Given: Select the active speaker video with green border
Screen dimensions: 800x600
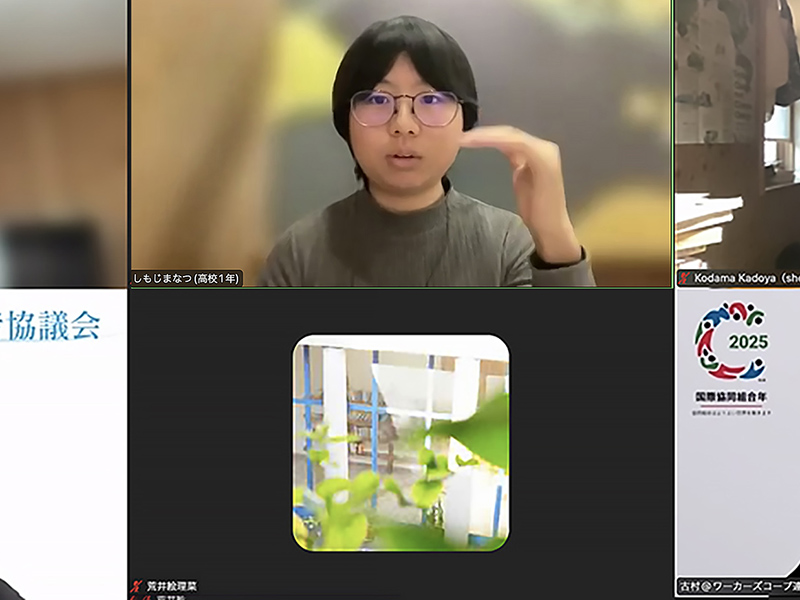Looking at the screenshot, I should (401, 143).
